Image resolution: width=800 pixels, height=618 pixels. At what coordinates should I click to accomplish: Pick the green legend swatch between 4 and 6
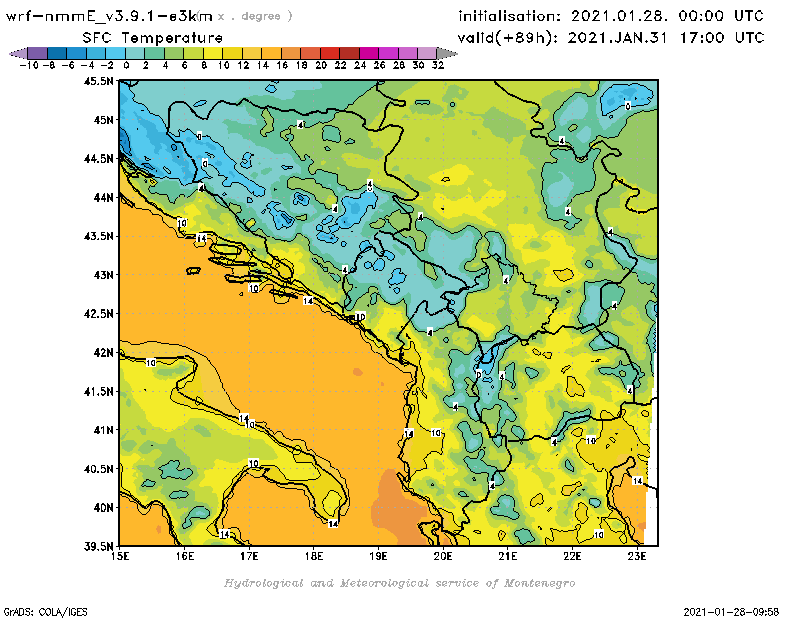click(173, 53)
